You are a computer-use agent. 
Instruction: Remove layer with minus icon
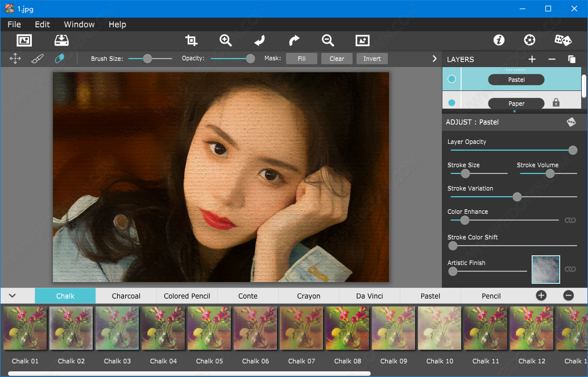[552, 59]
